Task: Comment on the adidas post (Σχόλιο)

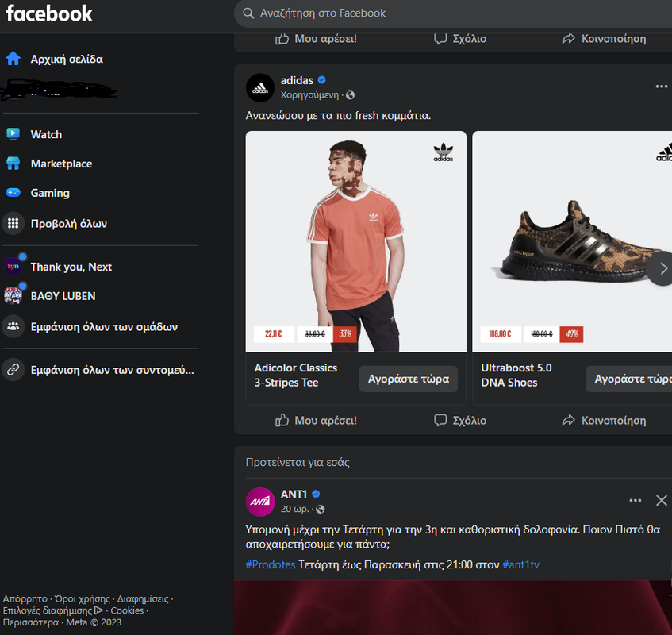Action: click(x=460, y=420)
